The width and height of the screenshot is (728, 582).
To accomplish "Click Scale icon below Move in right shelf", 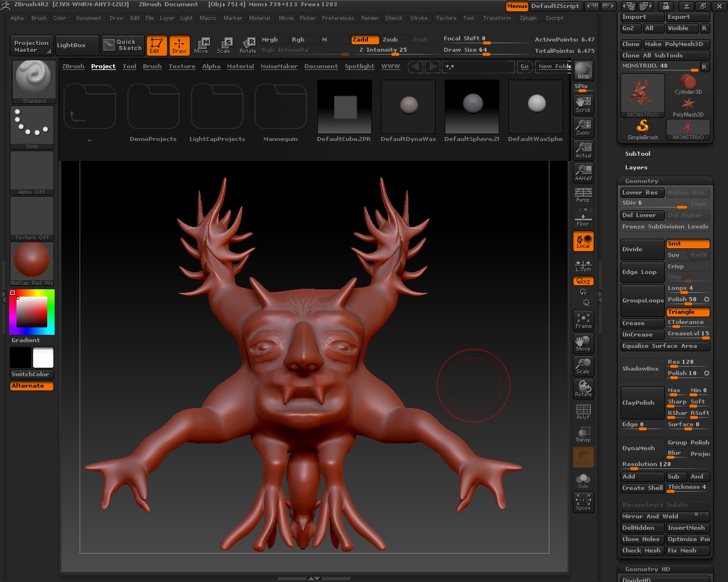I will coord(583,366).
